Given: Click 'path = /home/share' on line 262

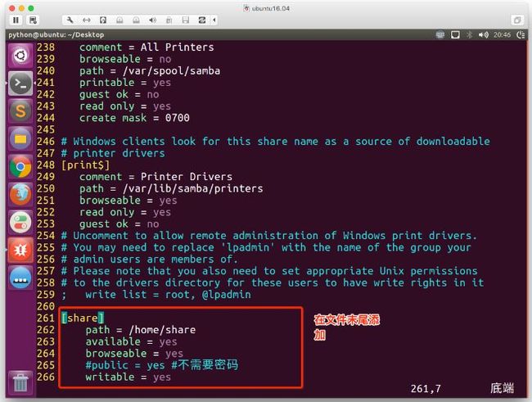Looking at the screenshot, I should click(x=141, y=330).
